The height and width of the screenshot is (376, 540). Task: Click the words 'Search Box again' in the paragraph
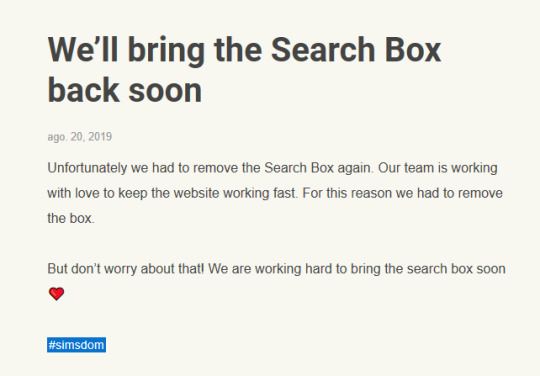coord(318,168)
